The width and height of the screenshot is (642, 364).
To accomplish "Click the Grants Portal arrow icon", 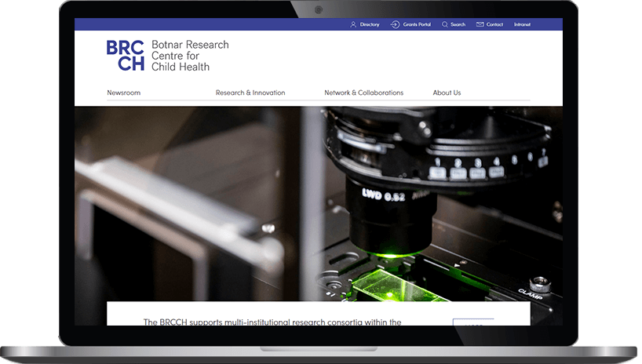I will (x=395, y=24).
